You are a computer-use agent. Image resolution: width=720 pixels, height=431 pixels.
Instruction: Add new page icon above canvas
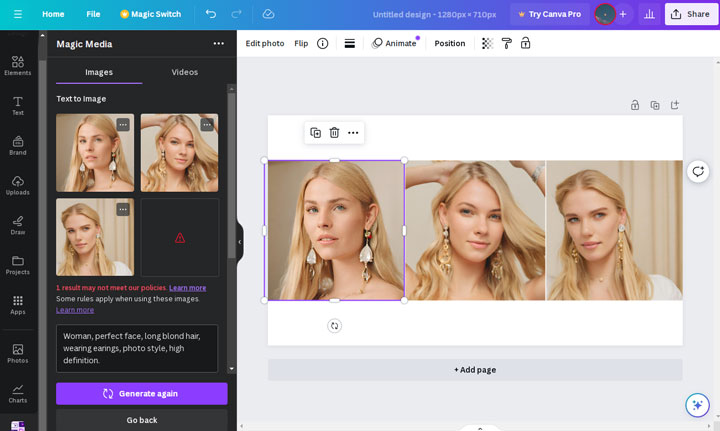pyautogui.click(x=675, y=105)
